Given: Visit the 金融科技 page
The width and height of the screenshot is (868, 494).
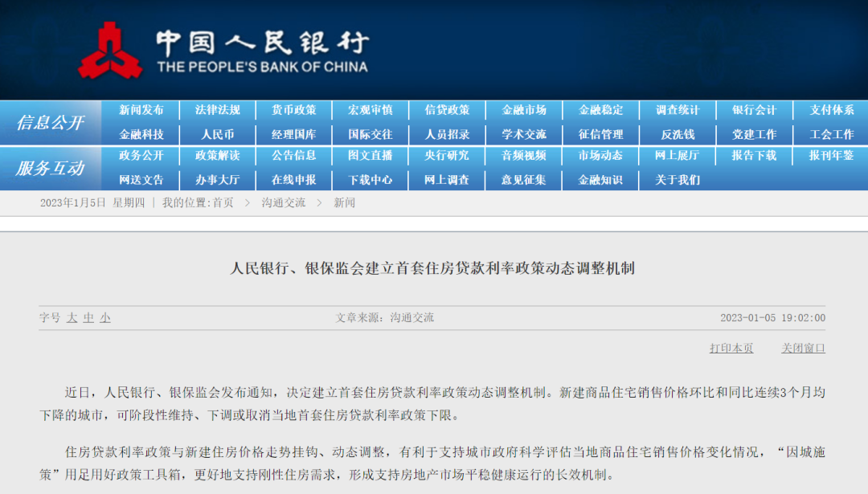Looking at the screenshot, I should click(x=141, y=134).
